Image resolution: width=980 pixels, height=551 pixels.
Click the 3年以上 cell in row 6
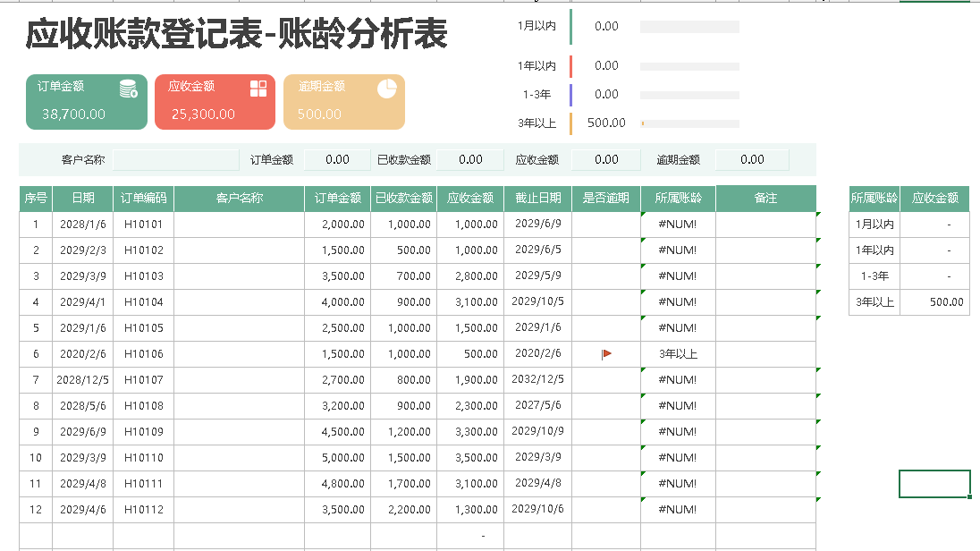tap(677, 354)
